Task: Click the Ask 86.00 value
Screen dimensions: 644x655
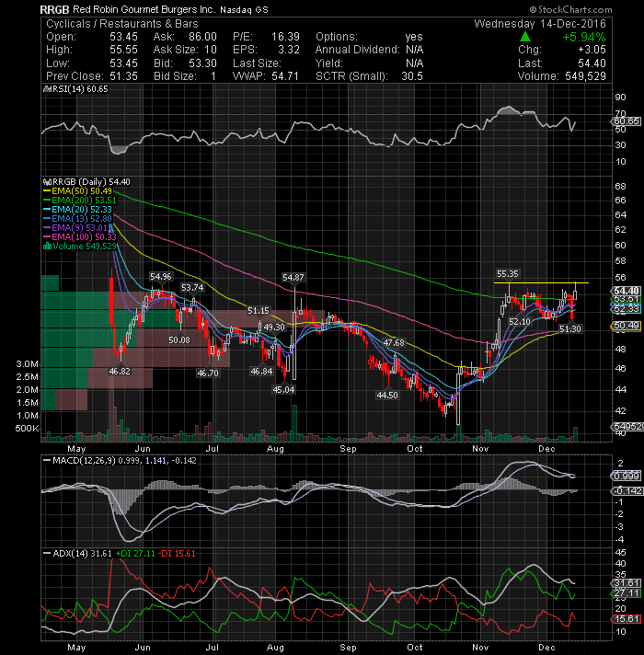Action: (202, 37)
